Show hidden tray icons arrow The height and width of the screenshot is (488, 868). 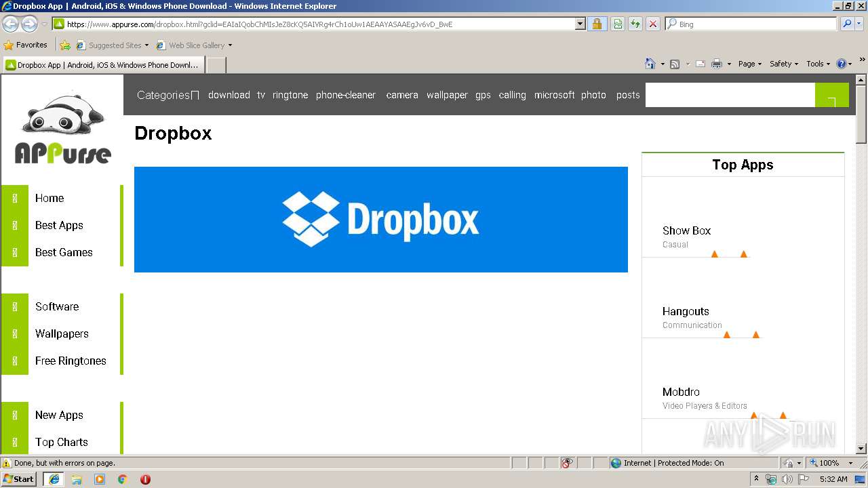[x=756, y=479]
